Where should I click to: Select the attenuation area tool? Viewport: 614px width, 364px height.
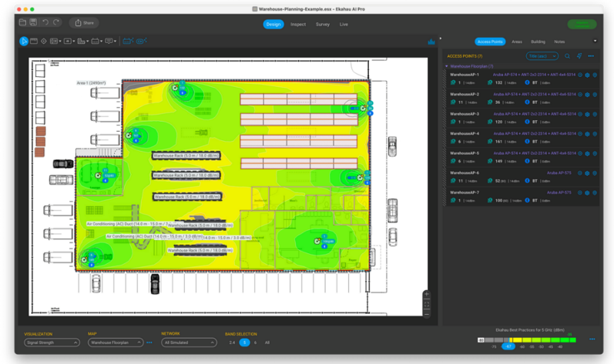click(x=67, y=41)
